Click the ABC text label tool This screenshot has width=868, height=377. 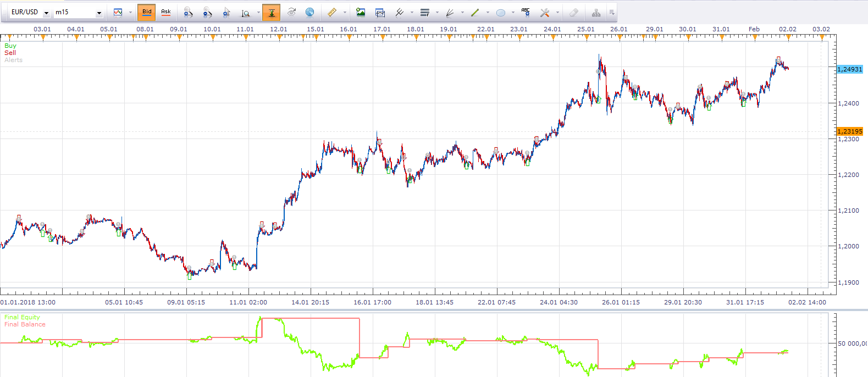point(526,12)
